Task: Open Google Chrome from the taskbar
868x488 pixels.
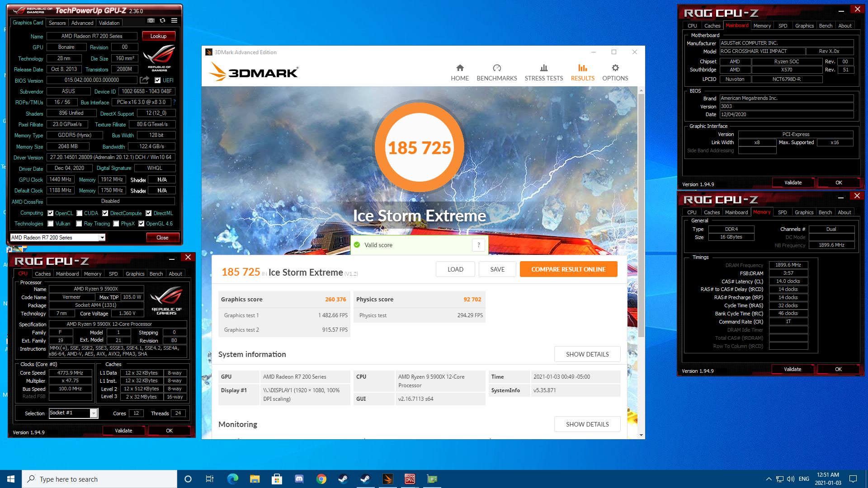Action: click(321, 479)
